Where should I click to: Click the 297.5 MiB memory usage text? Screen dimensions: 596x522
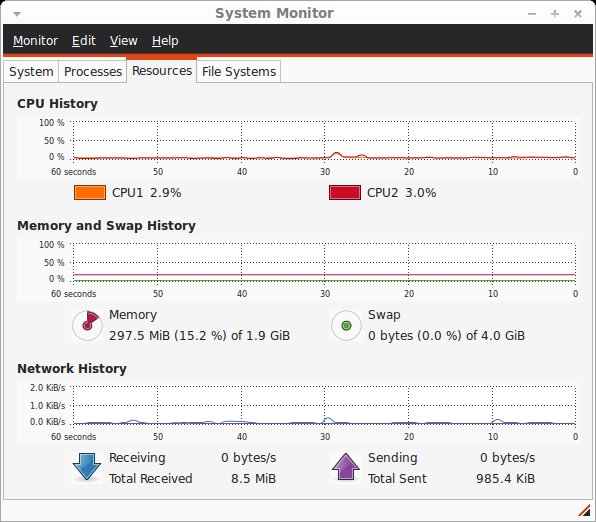click(199, 336)
